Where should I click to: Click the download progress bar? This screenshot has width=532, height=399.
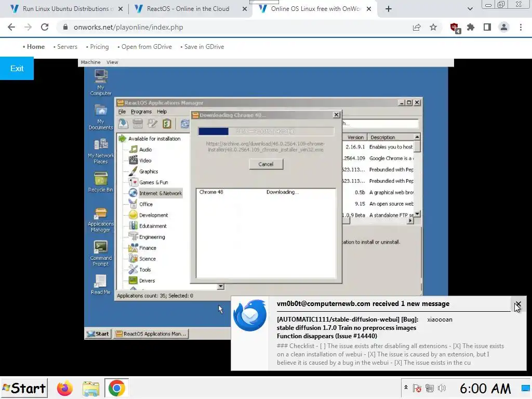266,131
